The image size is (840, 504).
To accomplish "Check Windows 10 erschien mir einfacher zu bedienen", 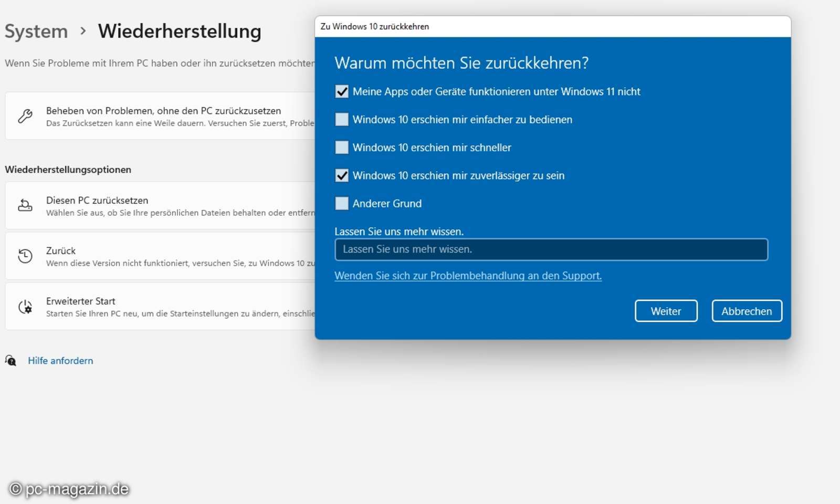I will (342, 119).
